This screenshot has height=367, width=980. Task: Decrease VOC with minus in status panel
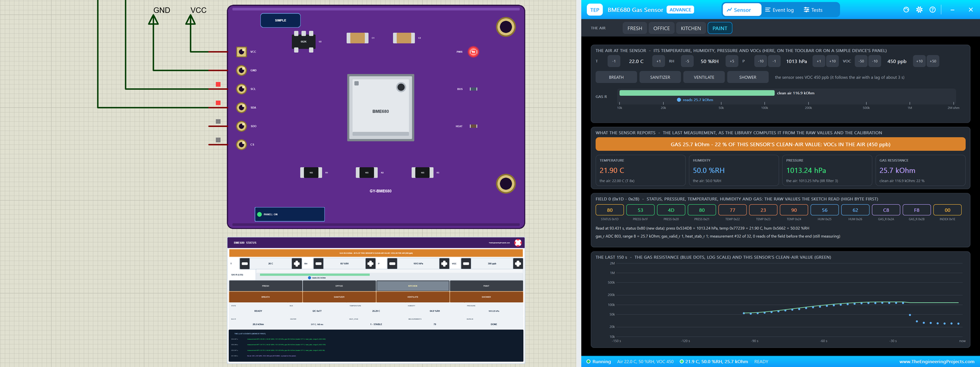pos(466,264)
